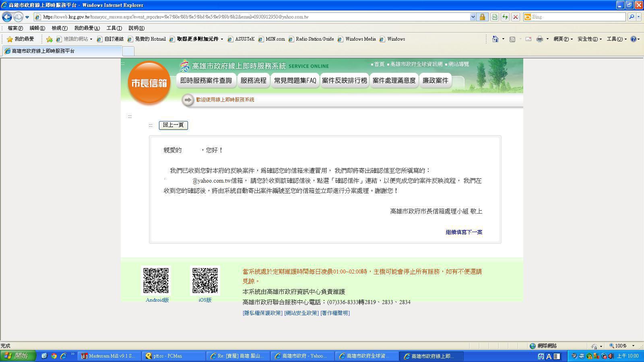Click the add to favorites bar icon

49,39
